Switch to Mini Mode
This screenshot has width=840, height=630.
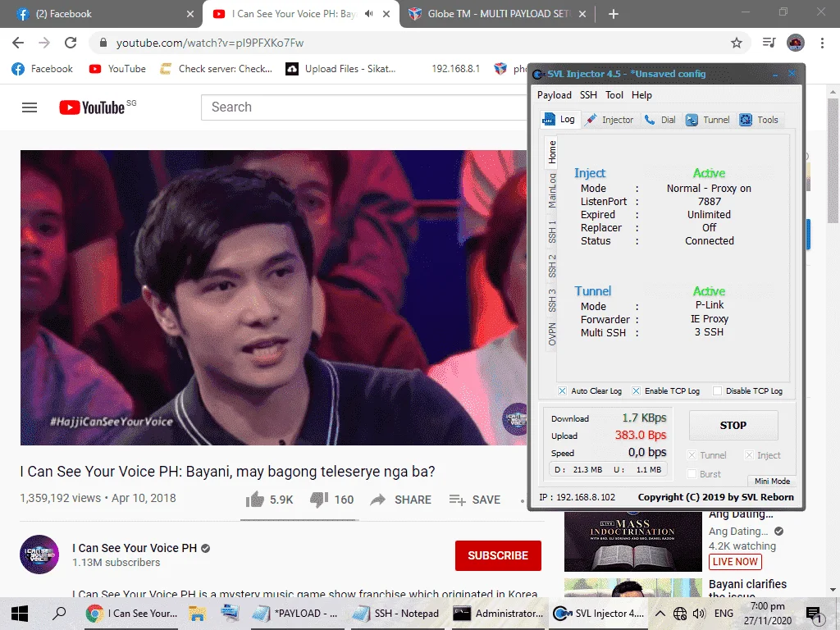pos(772,481)
